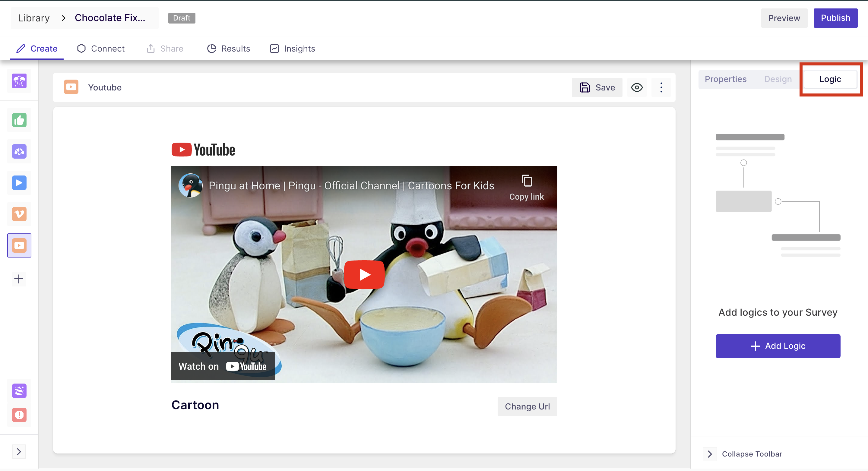Image resolution: width=868 pixels, height=471 pixels.
Task: Open the three-dot more options menu
Action: coord(661,88)
